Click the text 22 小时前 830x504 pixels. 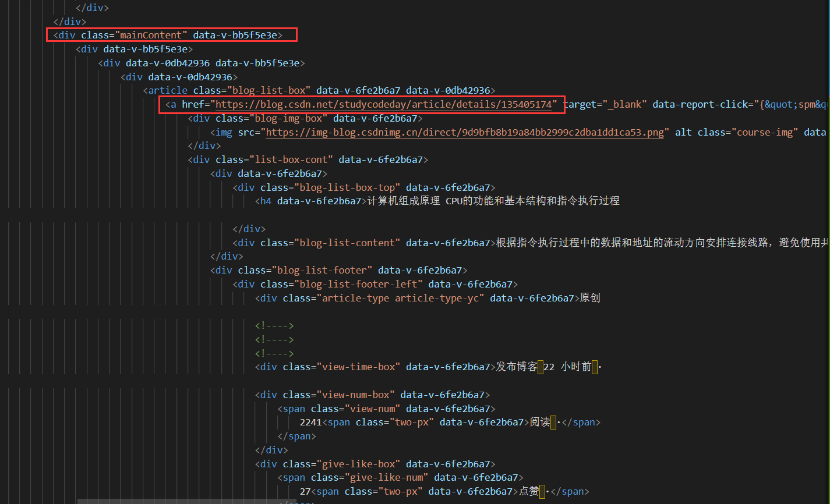(567, 367)
